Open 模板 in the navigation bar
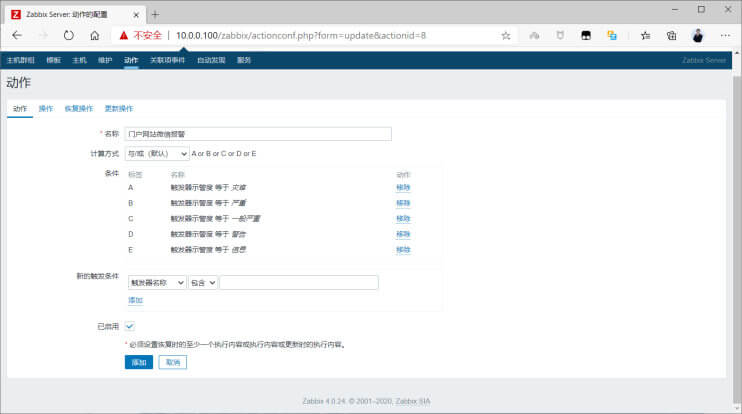Viewport: 742px width, 414px height. (53, 60)
